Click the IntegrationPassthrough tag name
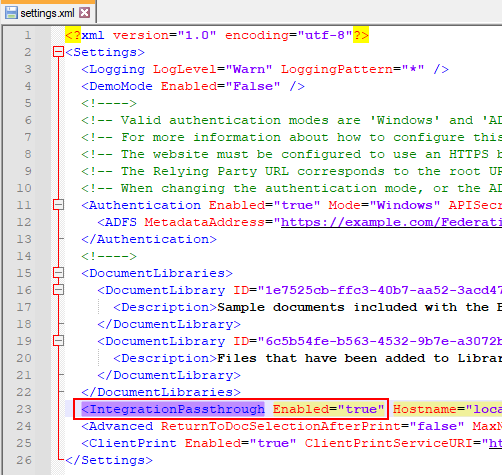 [x=173, y=409]
